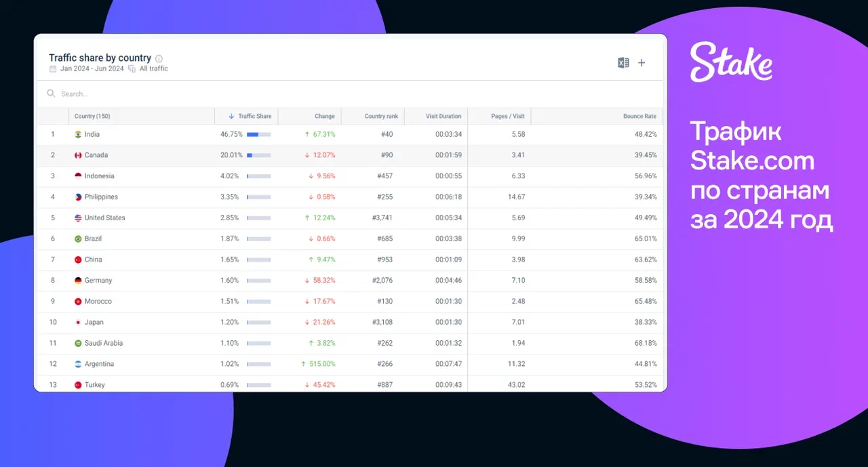Click Philippines' visit duration 00:06:18

(448, 197)
